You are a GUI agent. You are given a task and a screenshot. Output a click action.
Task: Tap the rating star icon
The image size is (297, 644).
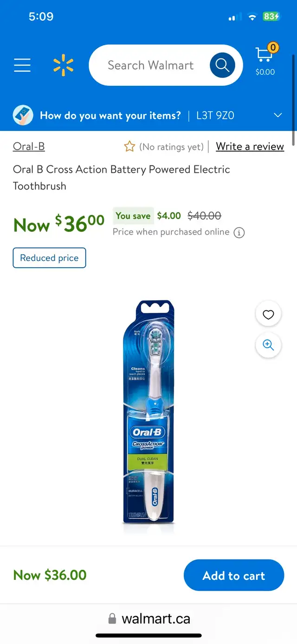129,147
